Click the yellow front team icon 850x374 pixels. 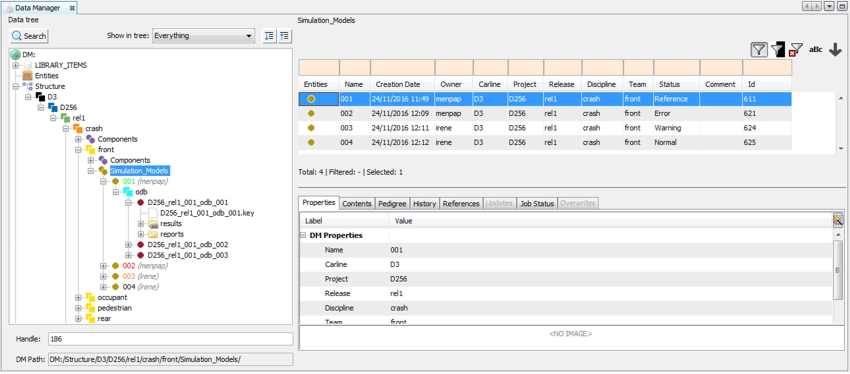91,150
